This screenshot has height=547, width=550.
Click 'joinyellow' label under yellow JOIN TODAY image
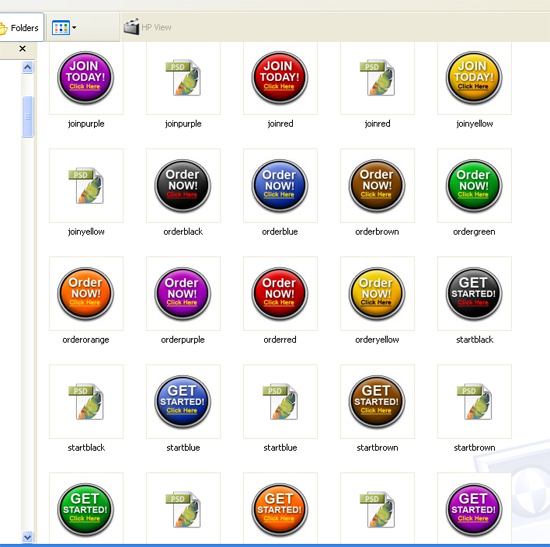[x=475, y=124]
